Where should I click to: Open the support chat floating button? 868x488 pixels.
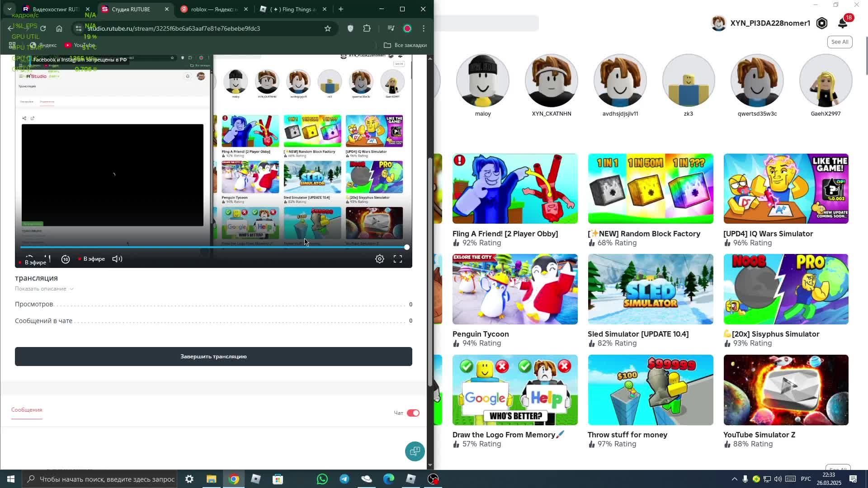415,451
